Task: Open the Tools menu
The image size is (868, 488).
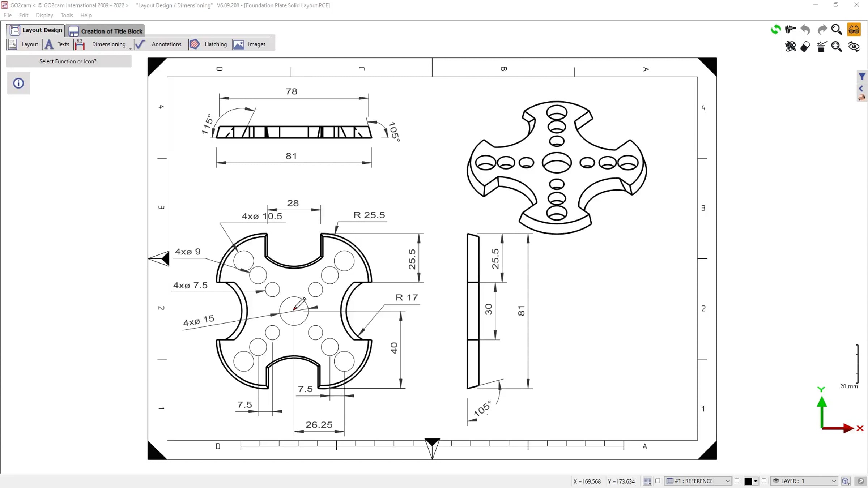Action: (x=67, y=15)
